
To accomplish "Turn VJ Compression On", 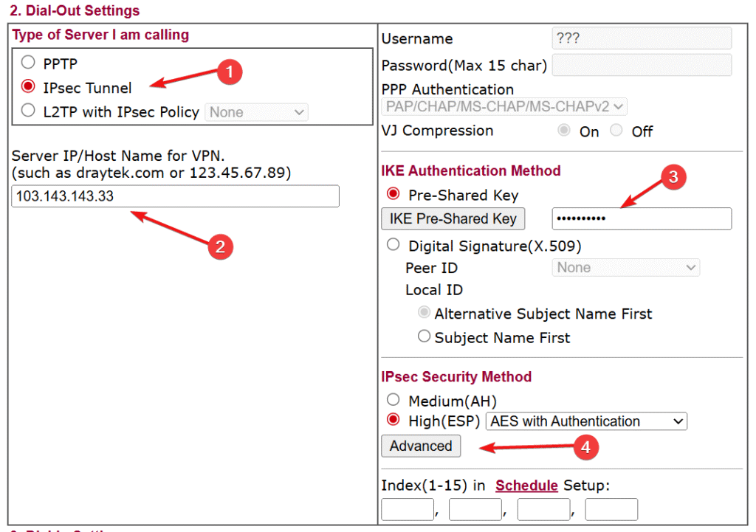I will coord(565,131).
